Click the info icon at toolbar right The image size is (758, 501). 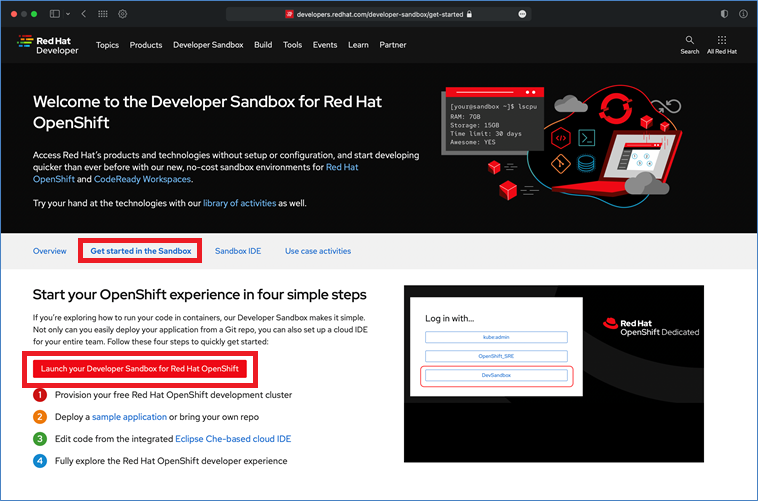pyautogui.click(x=743, y=14)
